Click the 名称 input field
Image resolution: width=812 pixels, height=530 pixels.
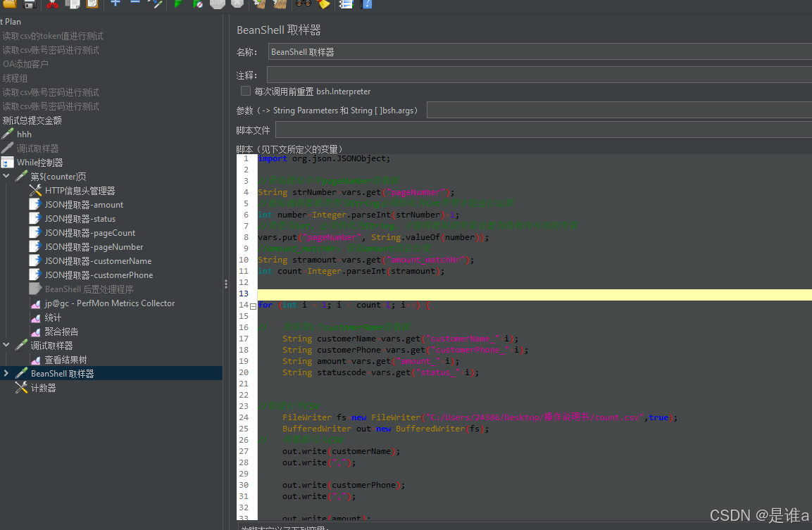click(423, 51)
